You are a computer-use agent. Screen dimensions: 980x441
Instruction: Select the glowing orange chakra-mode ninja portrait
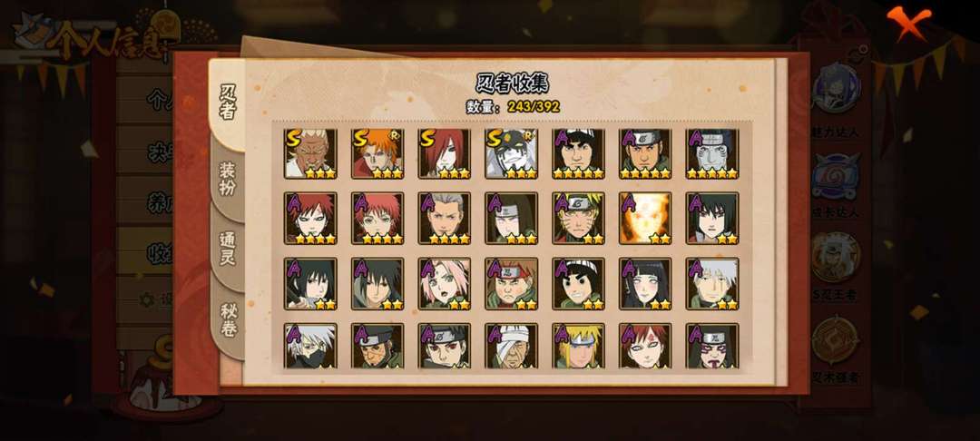(645, 218)
